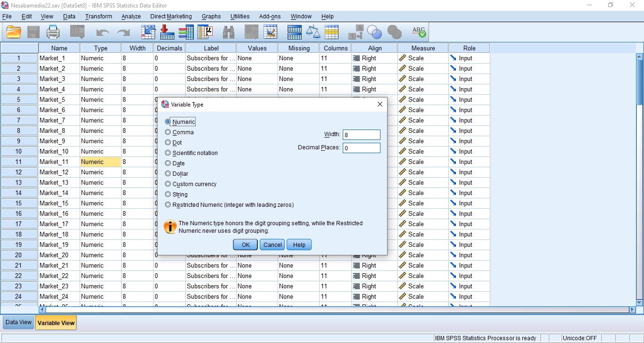The height and width of the screenshot is (343, 644).
Task: Switch to the Data View tab
Action: pos(18,323)
